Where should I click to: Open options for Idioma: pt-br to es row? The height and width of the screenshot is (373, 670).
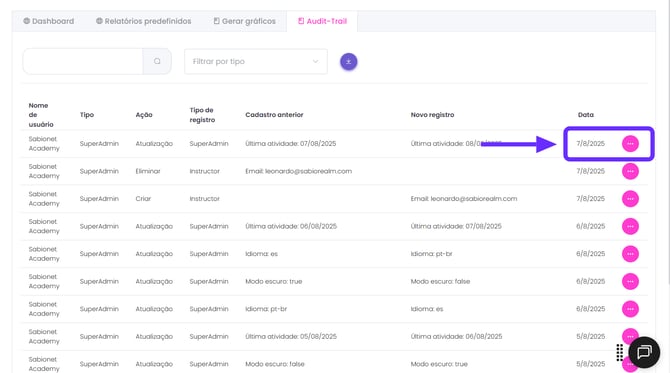click(x=630, y=309)
